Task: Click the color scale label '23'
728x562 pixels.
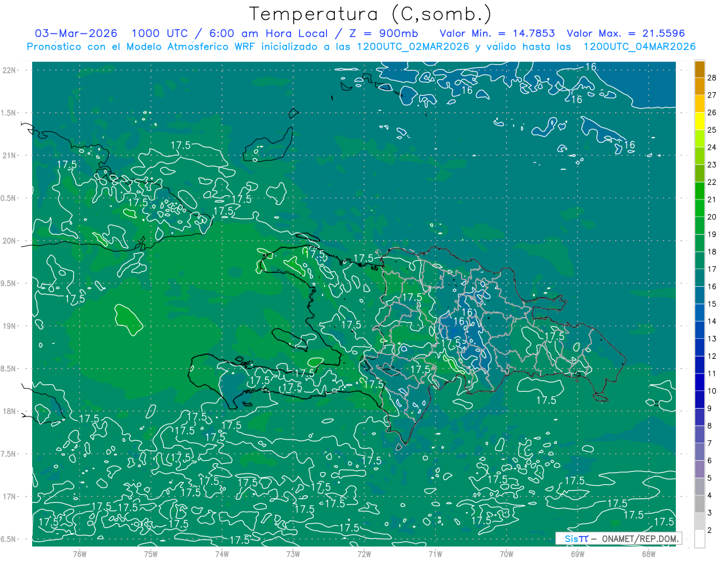Action: pos(712,165)
